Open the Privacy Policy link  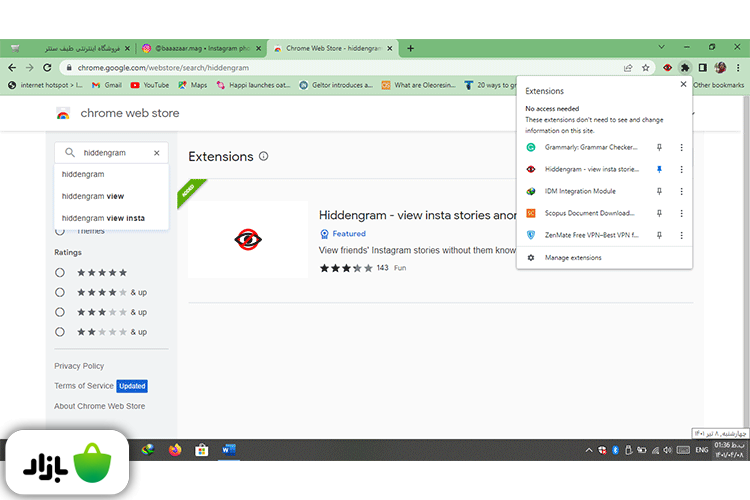click(79, 366)
